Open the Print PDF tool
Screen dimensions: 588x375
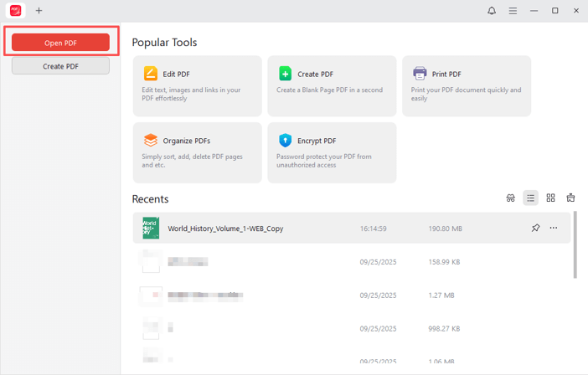467,86
